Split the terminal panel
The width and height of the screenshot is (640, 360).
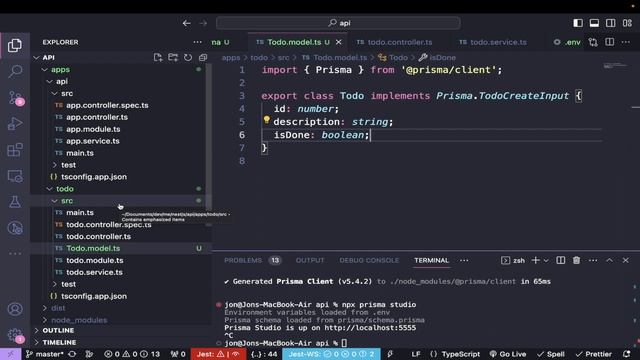tap(560, 260)
